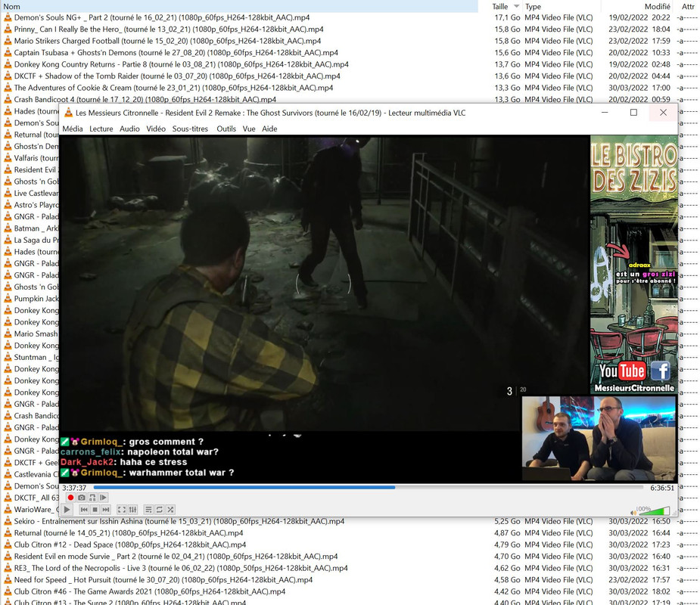The width and height of the screenshot is (700, 605).
Task: Maximize the VLC player window
Action: pos(633,113)
